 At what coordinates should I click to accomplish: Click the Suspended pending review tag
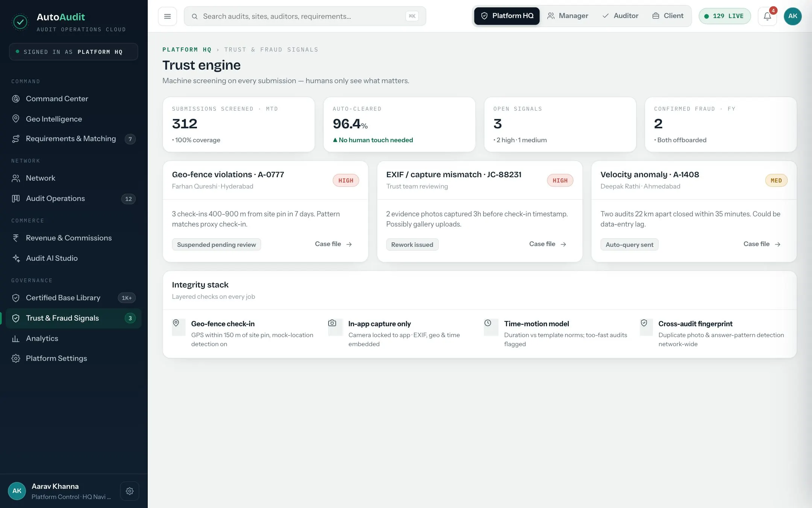click(217, 245)
